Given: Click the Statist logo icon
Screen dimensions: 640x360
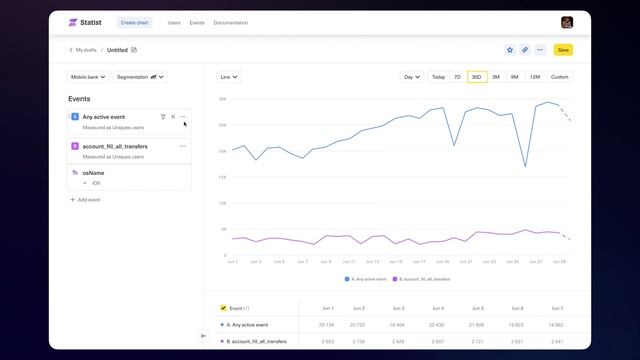Looking at the screenshot, I should (73, 22).
